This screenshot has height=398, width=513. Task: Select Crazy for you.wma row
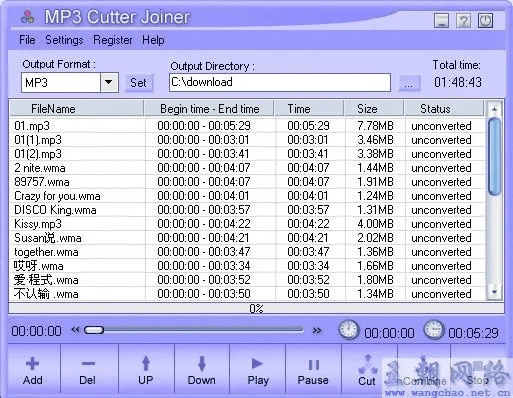247,196
